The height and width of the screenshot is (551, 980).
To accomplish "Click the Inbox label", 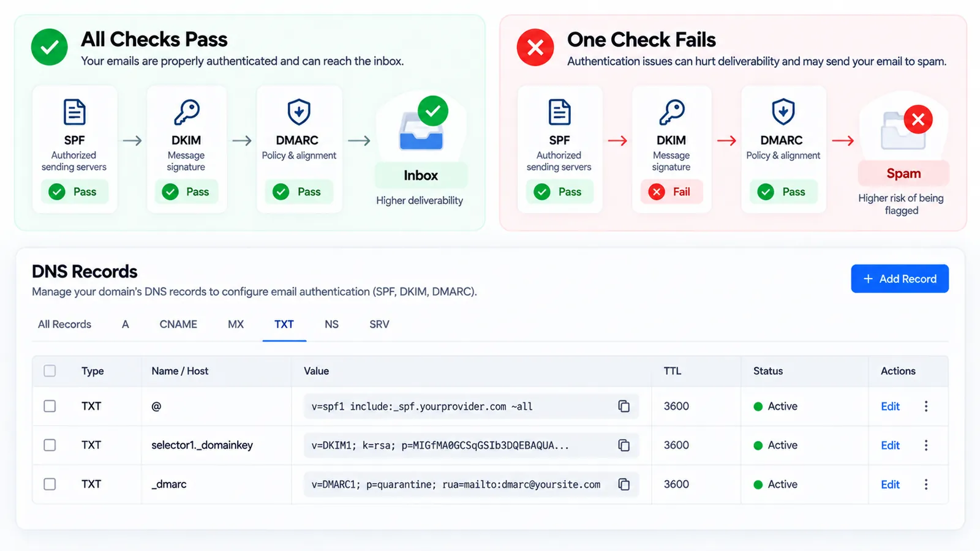I will click(421, 176).
